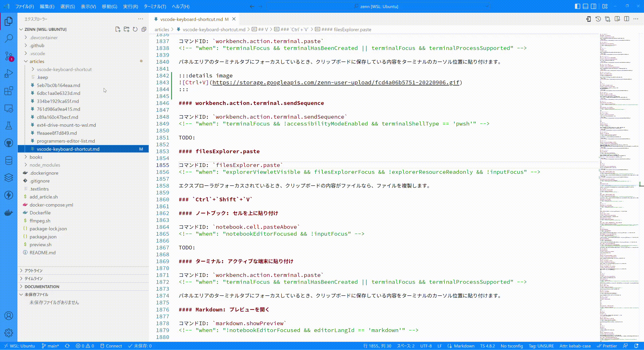Click the LF end-of-line indicator
The height and width of the screenshot is (350, 644).
pyautogui.click(x=439, y=346)
